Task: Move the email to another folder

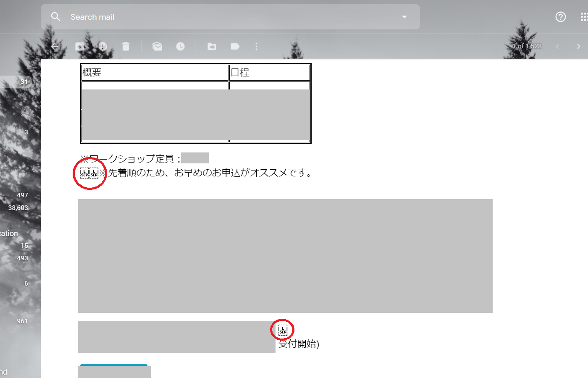Action: 212,46
